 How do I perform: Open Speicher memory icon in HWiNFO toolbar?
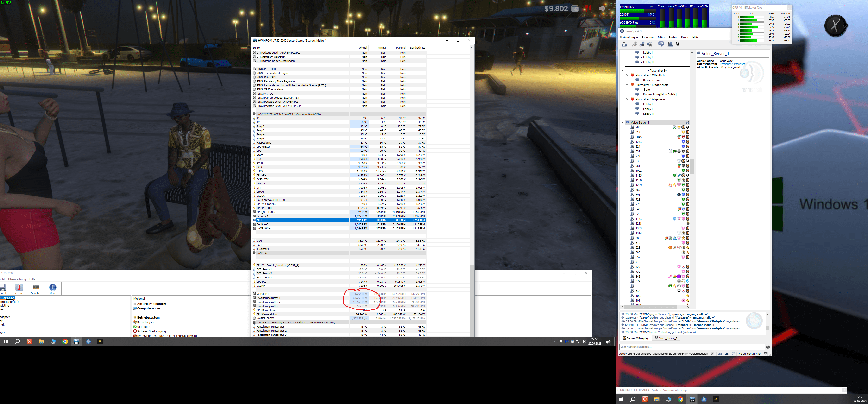pos(36,288)
